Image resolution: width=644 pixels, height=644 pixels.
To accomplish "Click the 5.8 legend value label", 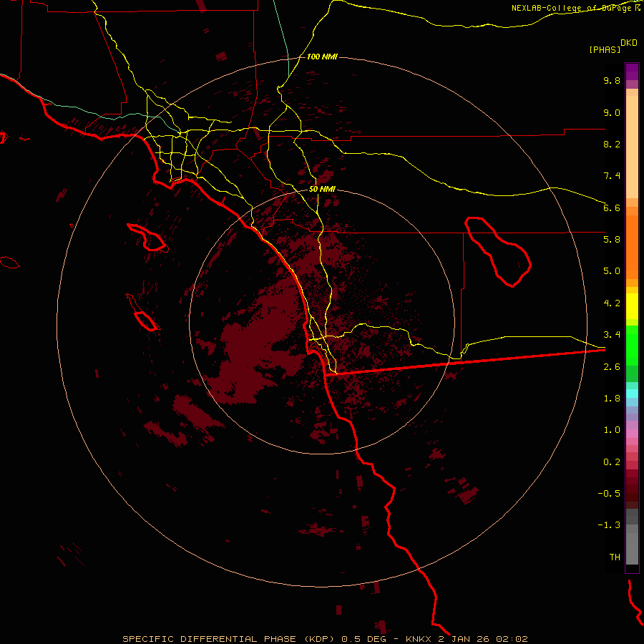I will coord(612,240).
